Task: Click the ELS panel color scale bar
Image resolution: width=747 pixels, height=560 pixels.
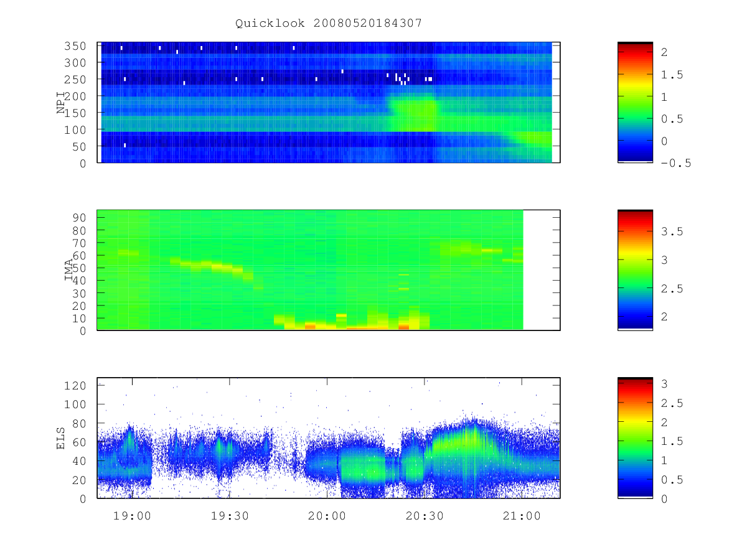Action: pyautogui.click(x=635, y=438)
